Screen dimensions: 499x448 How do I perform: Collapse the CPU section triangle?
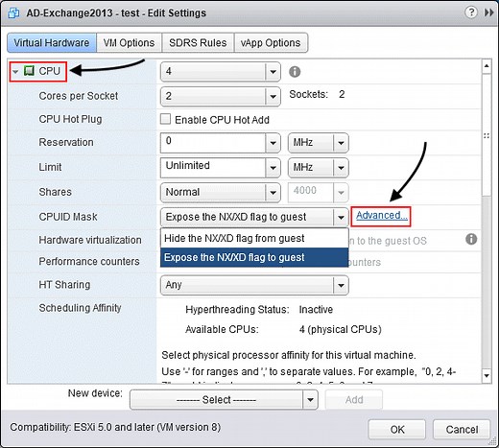coord(15,71)
